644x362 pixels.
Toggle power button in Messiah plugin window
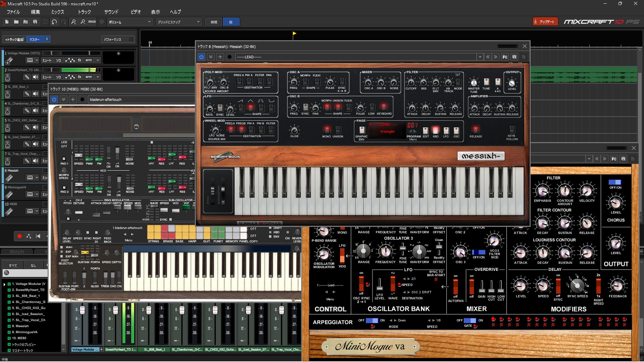(x=201, y=57)
